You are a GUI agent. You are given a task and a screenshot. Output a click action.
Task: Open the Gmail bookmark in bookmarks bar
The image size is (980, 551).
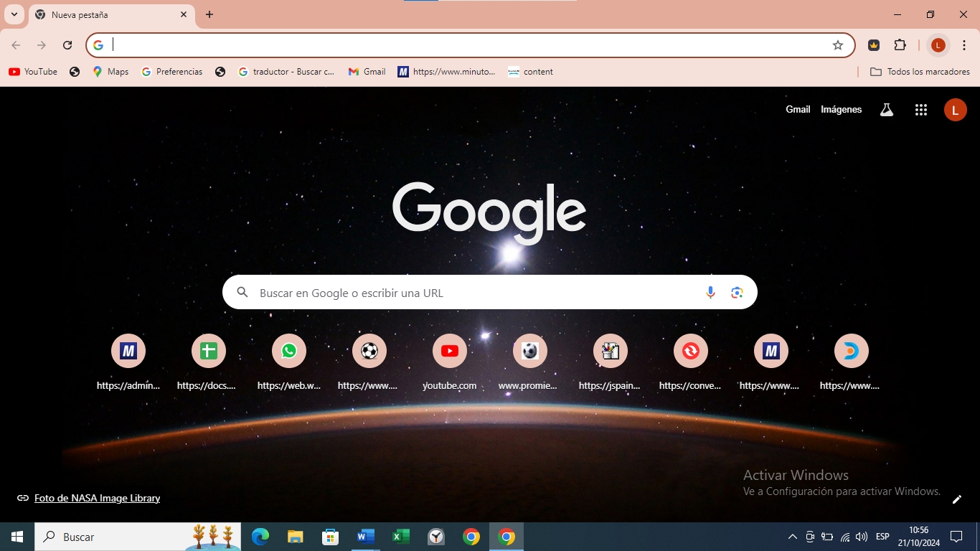click(367, 72)
